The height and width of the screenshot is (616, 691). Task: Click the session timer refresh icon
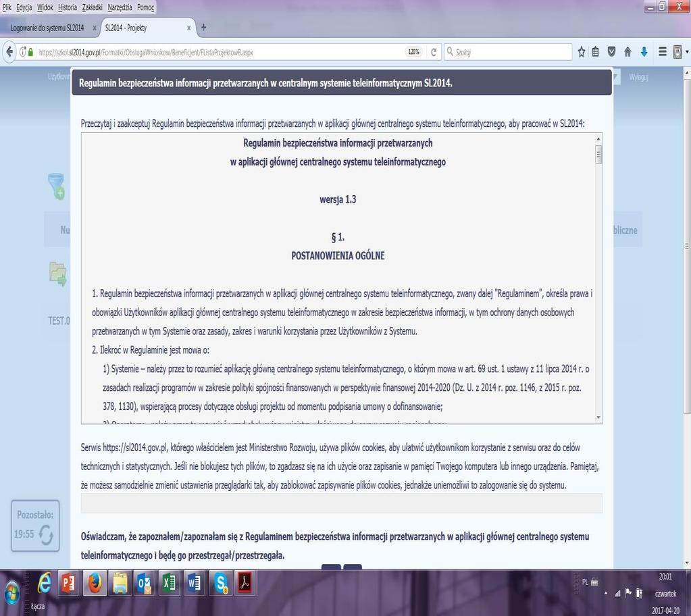[46, 535]
